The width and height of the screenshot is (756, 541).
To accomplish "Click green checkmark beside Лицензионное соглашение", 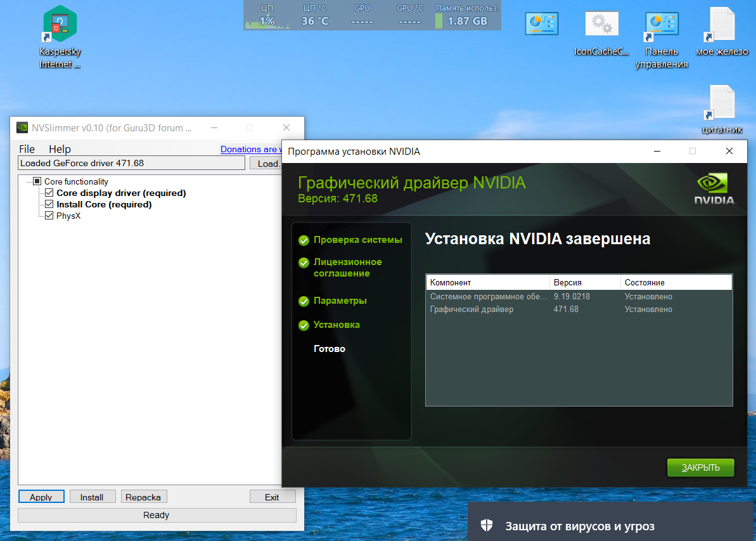I will coord(304,263).
